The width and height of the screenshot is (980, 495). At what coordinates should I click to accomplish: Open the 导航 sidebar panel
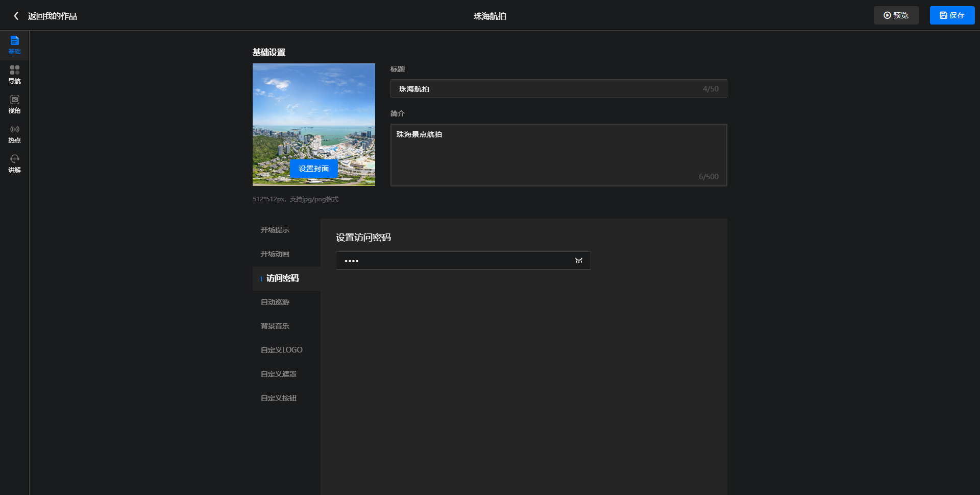[x=14, y=75]
